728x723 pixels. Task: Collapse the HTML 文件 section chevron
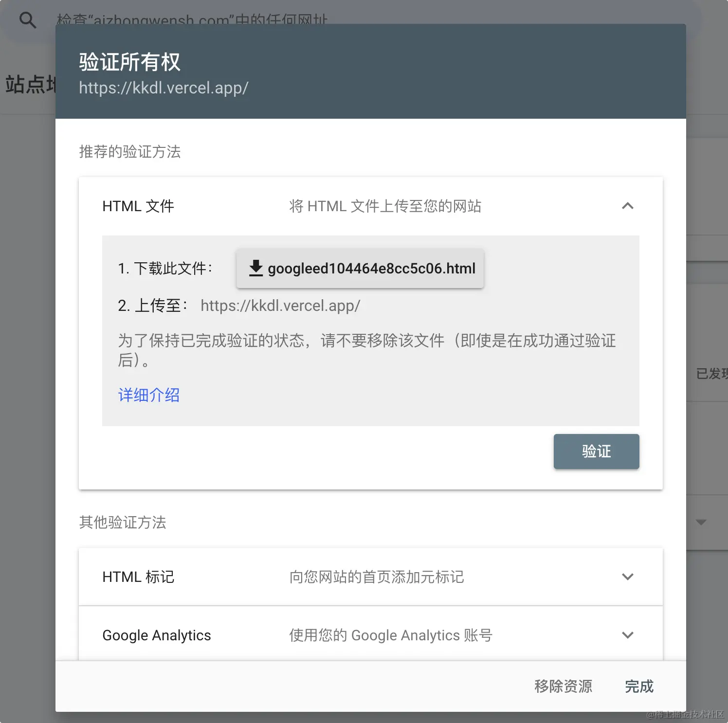pyautogui.click(x=628, y=206)
